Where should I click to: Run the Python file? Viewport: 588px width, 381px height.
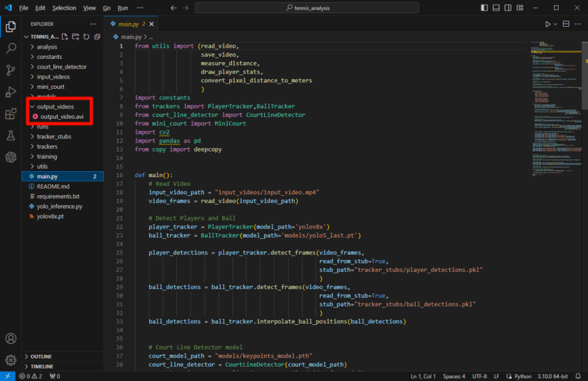click(548, 24)
